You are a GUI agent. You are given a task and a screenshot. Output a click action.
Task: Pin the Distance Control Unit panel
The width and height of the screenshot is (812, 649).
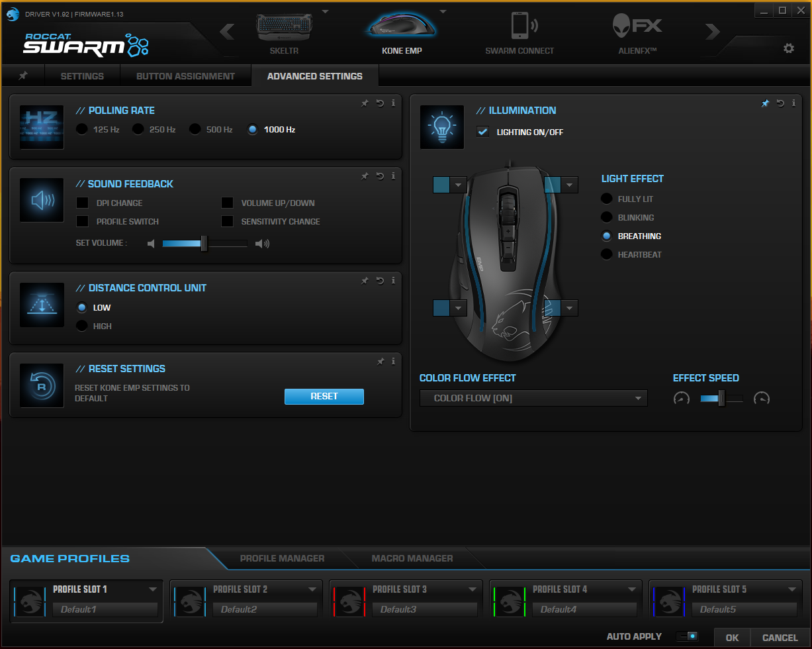[365, 280]
